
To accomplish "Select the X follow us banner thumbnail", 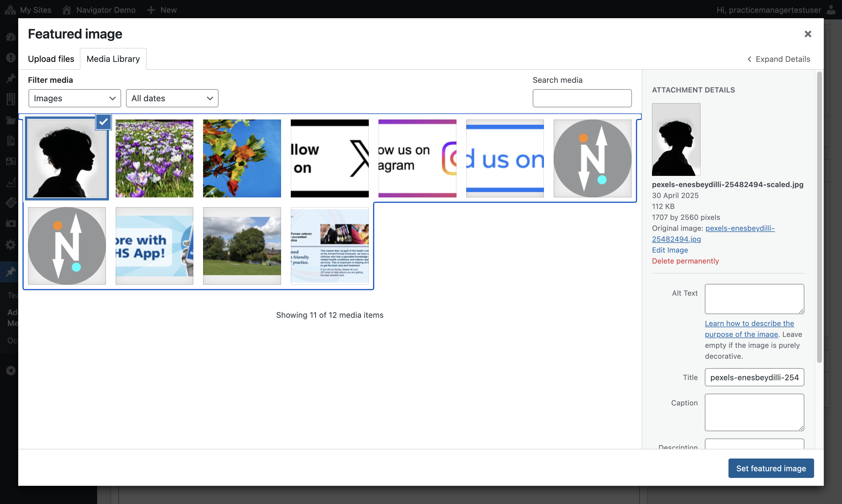I will [330, 158].
